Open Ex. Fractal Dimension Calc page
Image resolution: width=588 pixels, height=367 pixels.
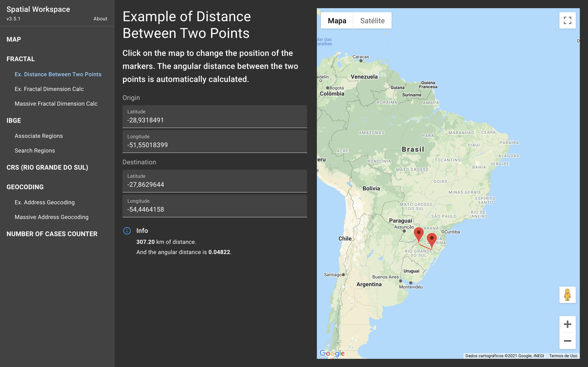(49, 89)
